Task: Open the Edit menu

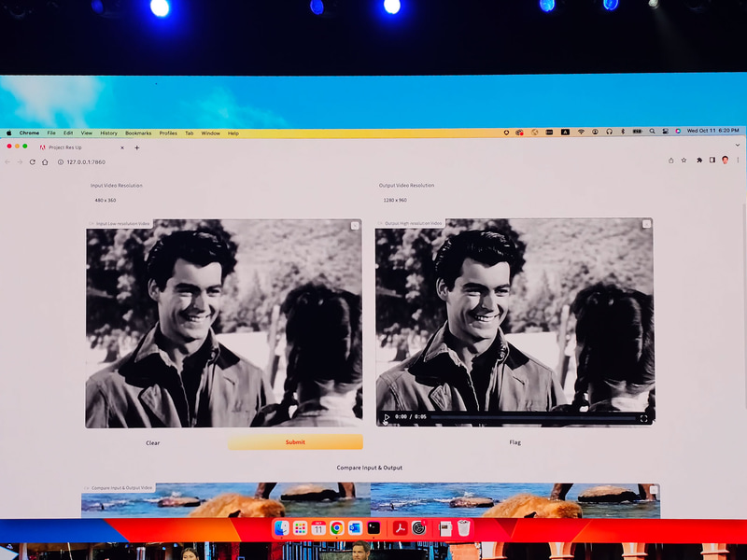Action: (x=68, y=133)
